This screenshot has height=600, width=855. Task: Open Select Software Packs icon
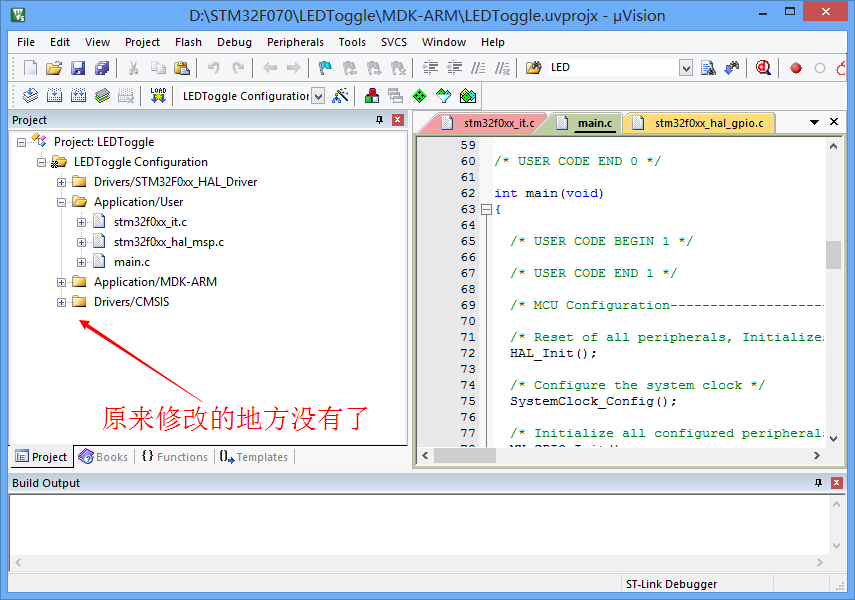click(443, 96)
